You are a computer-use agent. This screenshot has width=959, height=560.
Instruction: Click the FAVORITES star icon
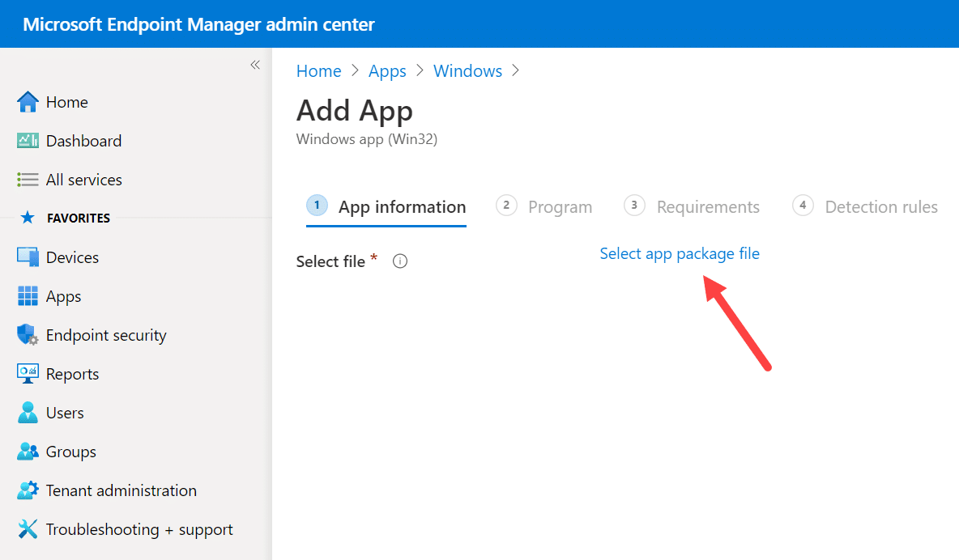click(27, 218)
